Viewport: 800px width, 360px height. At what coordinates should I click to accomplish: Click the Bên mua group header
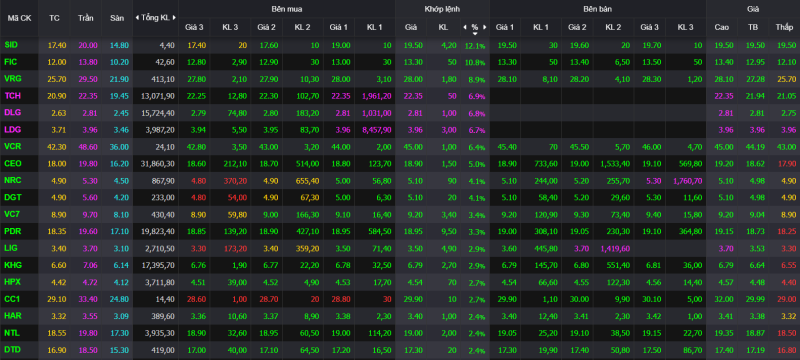tap(287, 9)
